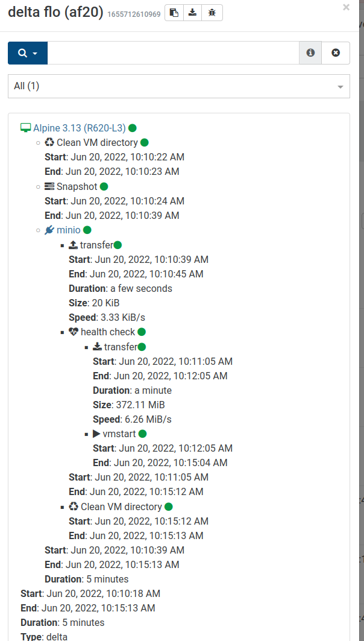Click the download transfer icon under health check
Viewport: 364px width, 641px height.
[97, 347]
